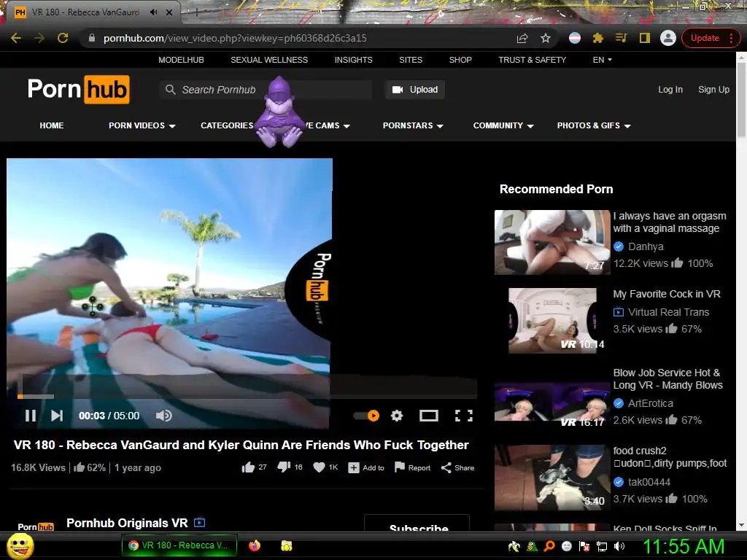The height and width of the screenshot is (560, 747).
Task: Click the Sign Up link
Action: coord(713,90)
